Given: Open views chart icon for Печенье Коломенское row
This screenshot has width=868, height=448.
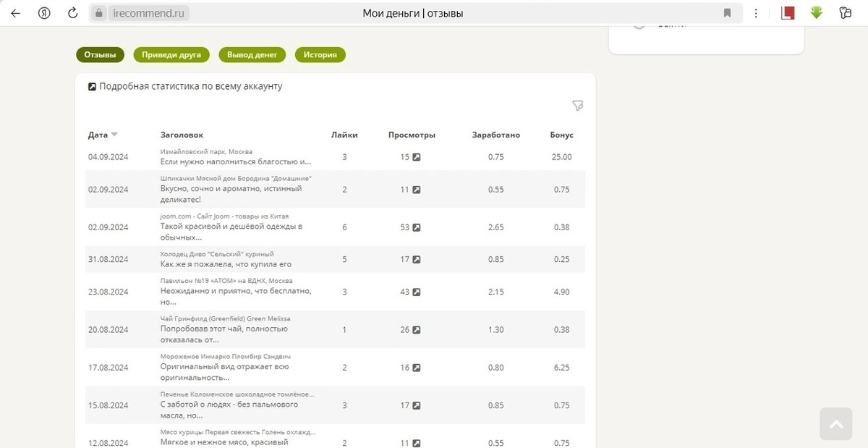Looking at the screenshot, I should click(x=417, y=405).
